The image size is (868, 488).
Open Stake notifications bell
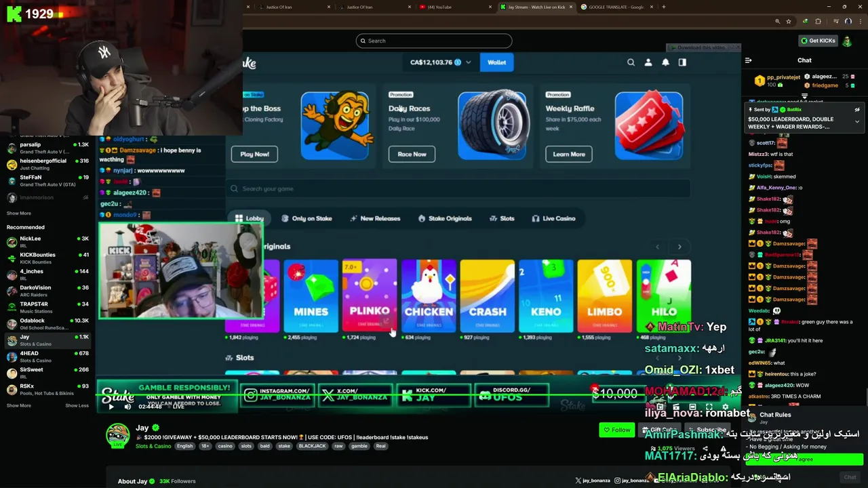coord(665,62)
